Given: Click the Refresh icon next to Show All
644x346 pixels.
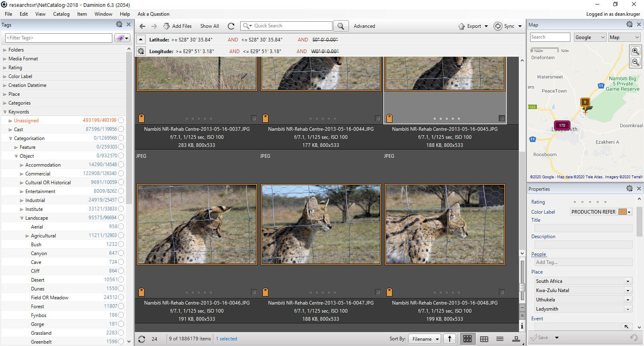Looking at the screenshot, I should pos(231,26).
